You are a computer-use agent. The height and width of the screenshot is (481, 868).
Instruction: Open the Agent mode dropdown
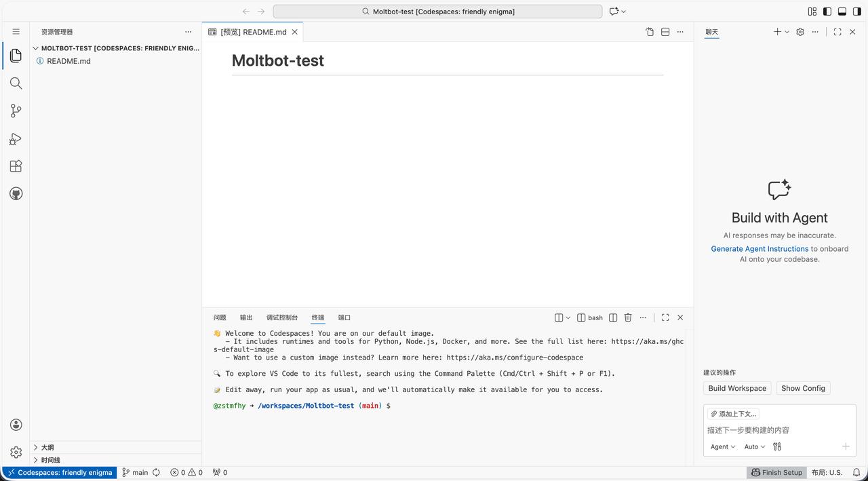pyautogui.click(x=722, y=446)
